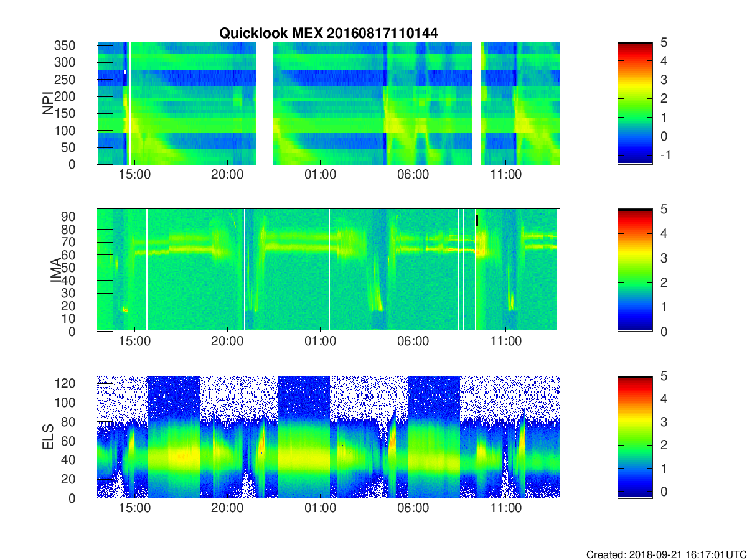Click the colorbar beside the NPI plot
This screenshot has width=747, height=560.
coord(635,103)
